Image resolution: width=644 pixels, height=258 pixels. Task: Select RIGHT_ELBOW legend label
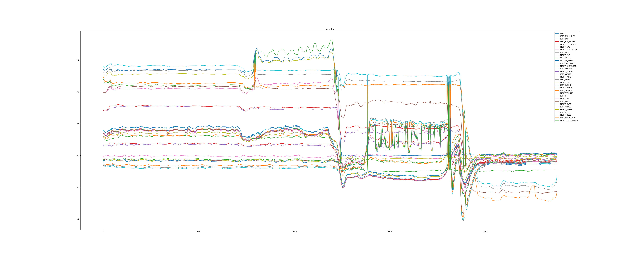pyautogui.click(x=566, y=71)
